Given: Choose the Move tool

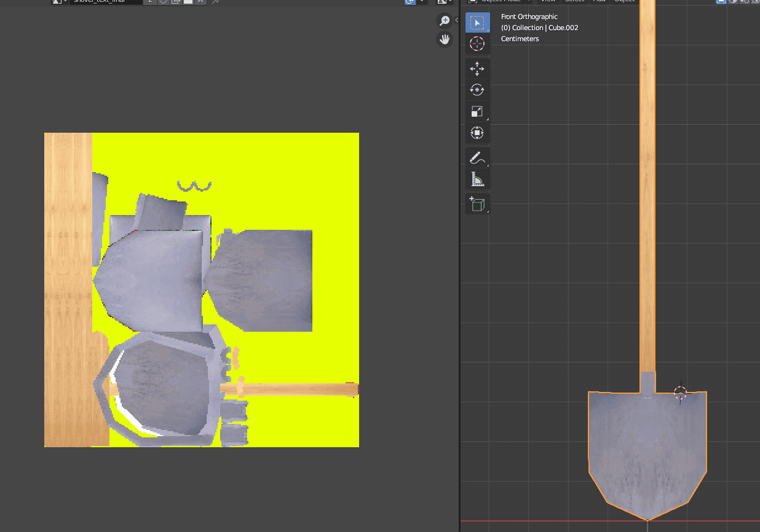Looking at the screenshot, I should coord(477,69).
